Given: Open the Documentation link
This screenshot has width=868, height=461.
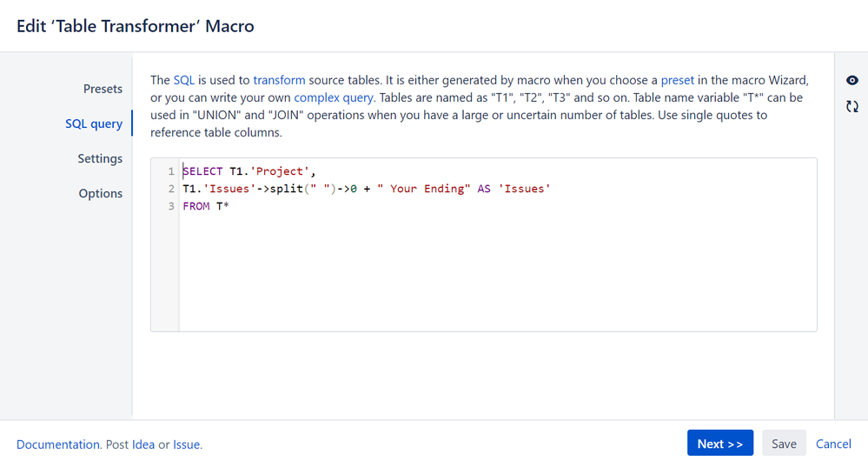Looking at the screenshot, I should pos(57,444).
